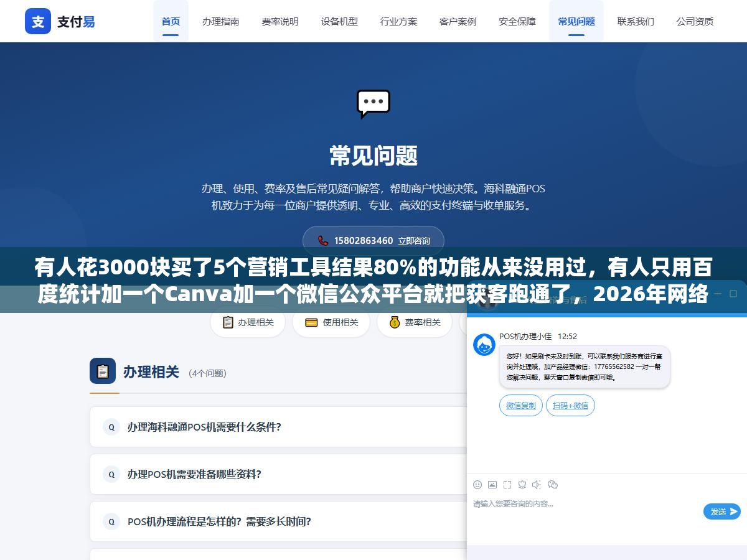Screen dimensions: 747x560
Task: Click the 扫码+微信 button in chat
Action: pos(571,405)
